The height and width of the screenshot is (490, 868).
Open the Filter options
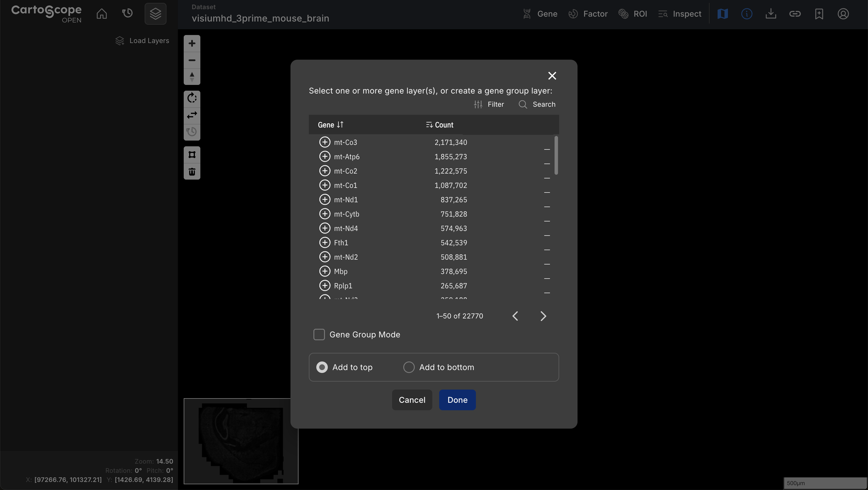489,104
